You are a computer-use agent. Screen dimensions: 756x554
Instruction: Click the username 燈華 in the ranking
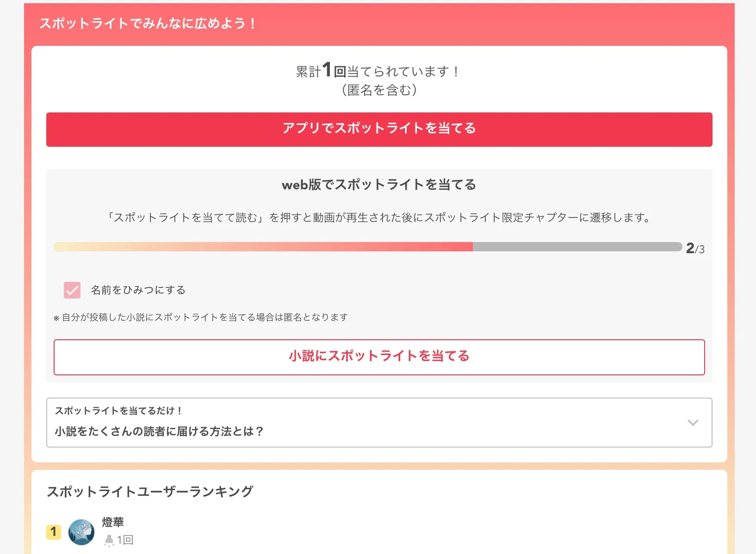point(113,522)
